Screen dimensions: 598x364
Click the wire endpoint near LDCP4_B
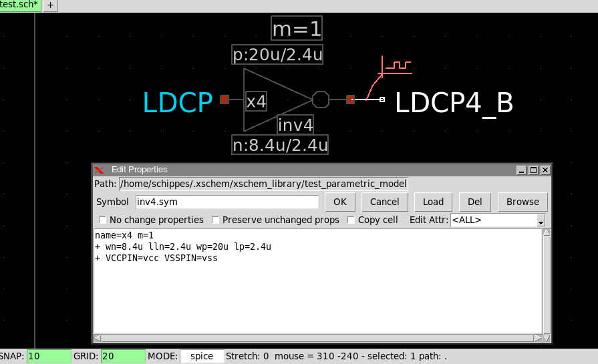pos(382,100)
